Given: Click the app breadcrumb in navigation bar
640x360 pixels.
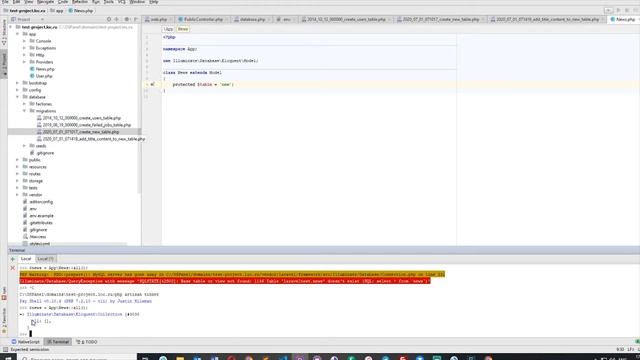Looking at the screenshot, I should [x=57, y=11].
